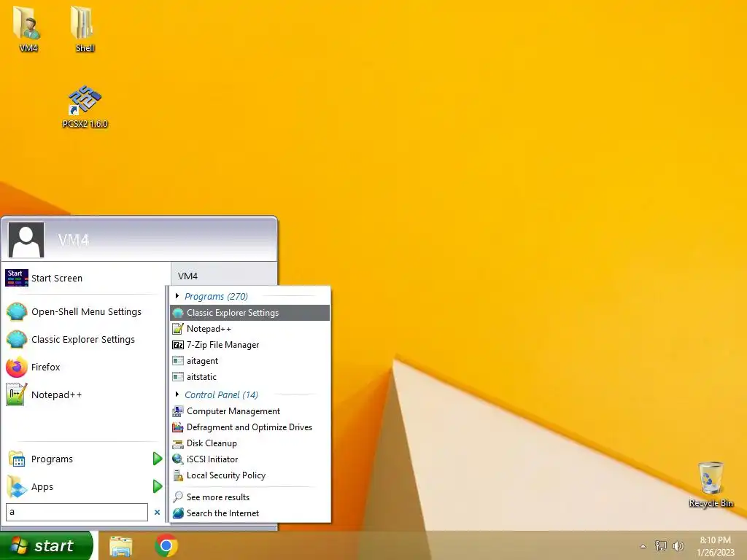747x560 pixels.
Task: Open the Recycle Bin desktop icon
Action: (711, 484)
